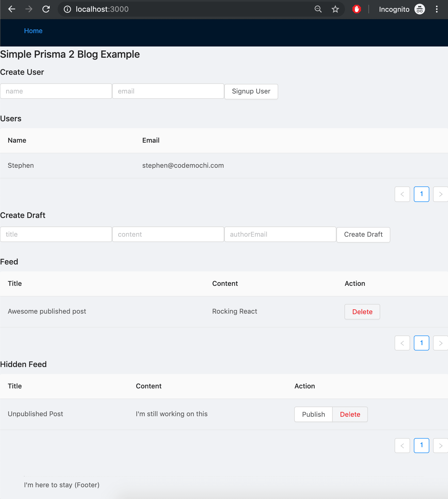This screenshot has width=448, height=499.
Task: Click the browser forward arrow
Action: tap(29, 9)
